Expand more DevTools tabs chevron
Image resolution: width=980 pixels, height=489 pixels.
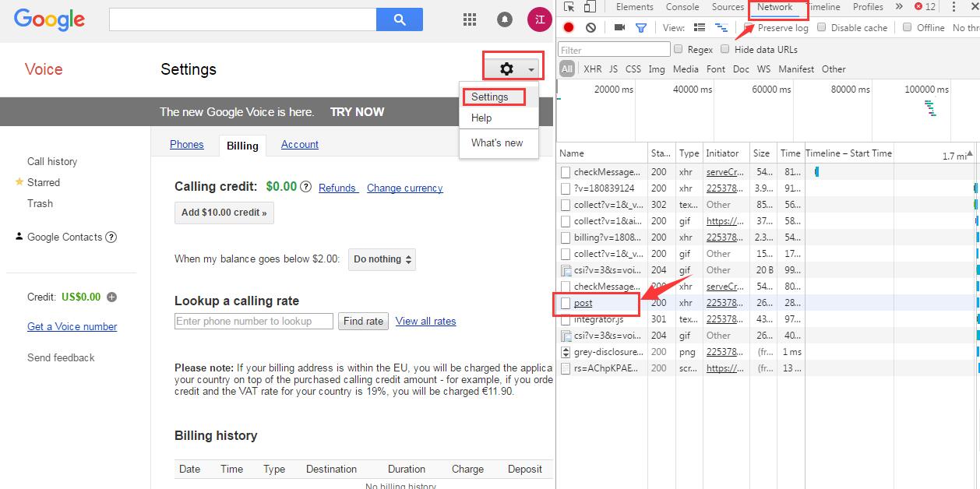coord(898,7)
